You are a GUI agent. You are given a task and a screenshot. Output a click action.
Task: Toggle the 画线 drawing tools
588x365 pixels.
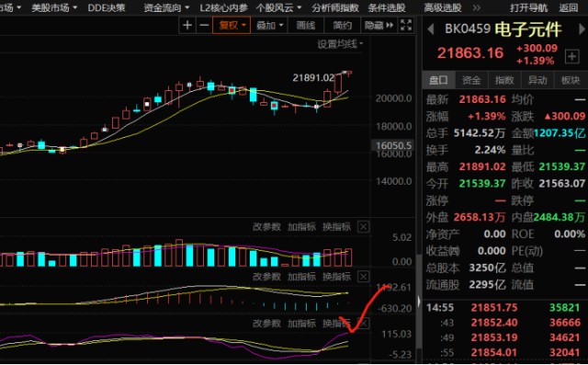pos(306,26)
